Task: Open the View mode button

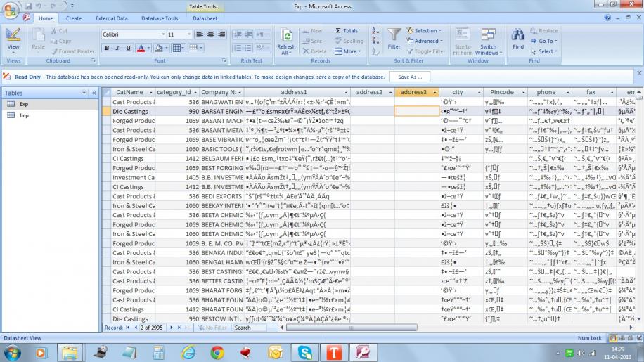Action: 13,40
